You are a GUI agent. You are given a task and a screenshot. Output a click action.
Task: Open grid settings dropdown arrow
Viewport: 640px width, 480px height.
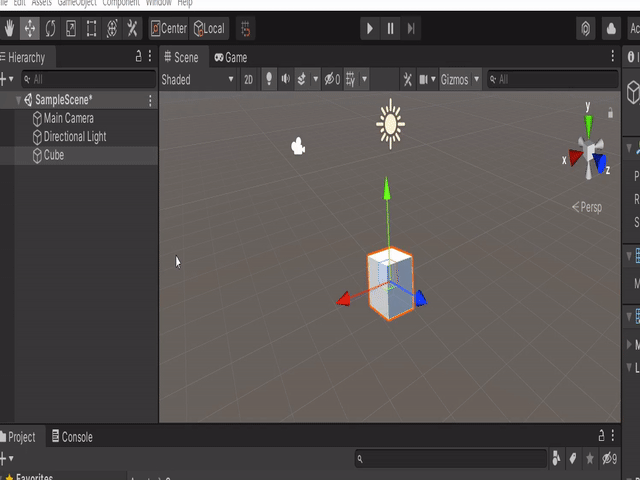(364, 79)
